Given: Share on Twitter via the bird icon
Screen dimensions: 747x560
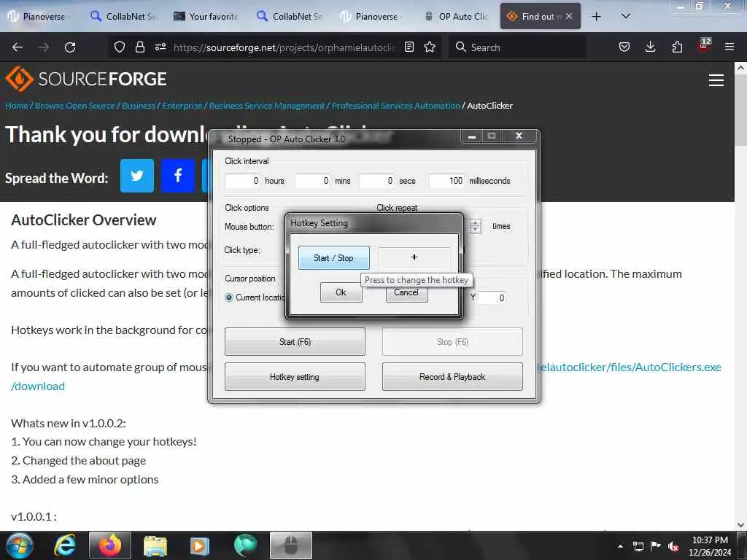Looking at the screenshot, I should tap(137, 176).
